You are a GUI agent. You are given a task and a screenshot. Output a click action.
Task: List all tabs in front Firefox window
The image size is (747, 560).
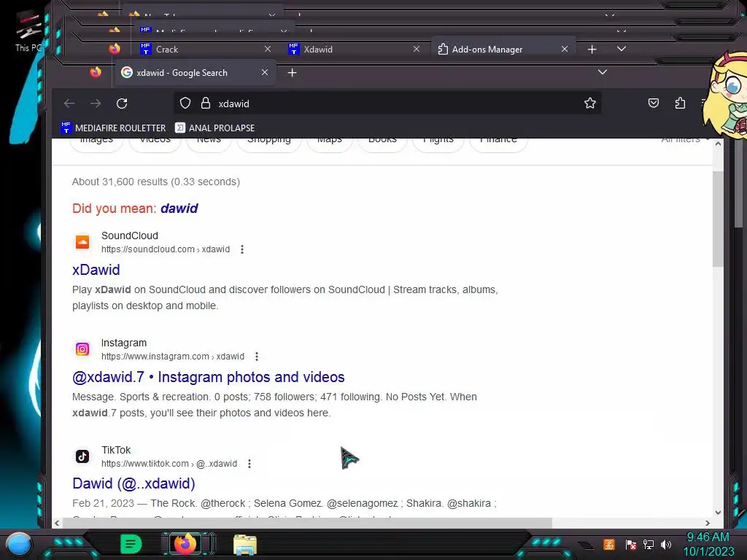(x=602, y=72)
